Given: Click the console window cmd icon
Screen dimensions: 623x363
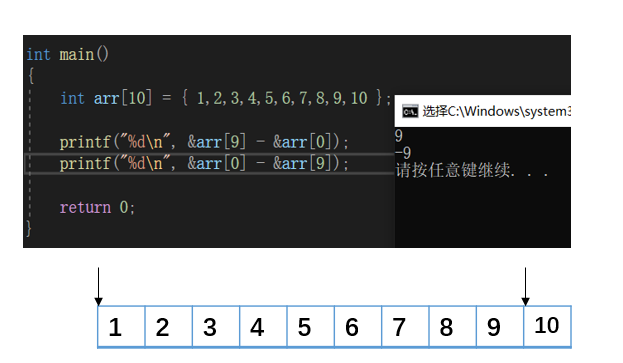Looking at the screenshot, I should click(410, 111).
